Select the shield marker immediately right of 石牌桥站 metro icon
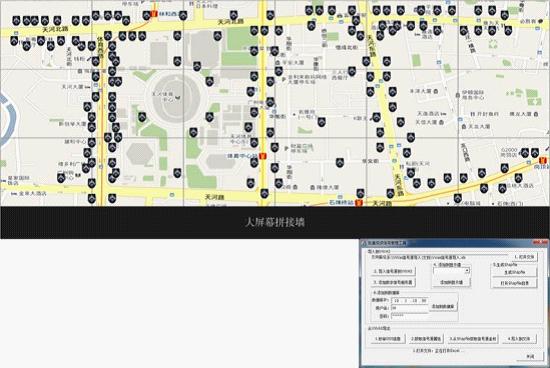550x368 pixels. coord(360,193)
